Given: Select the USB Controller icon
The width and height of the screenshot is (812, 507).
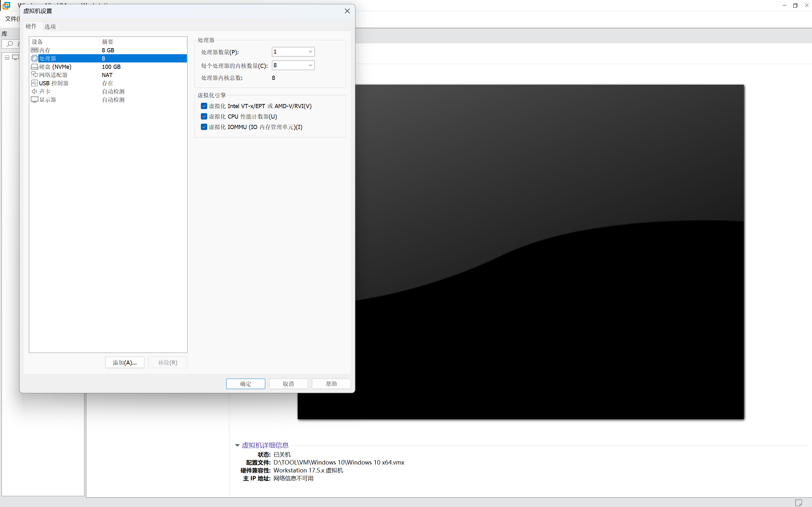Looking at the screenshot, I should (x=34, y=83).
